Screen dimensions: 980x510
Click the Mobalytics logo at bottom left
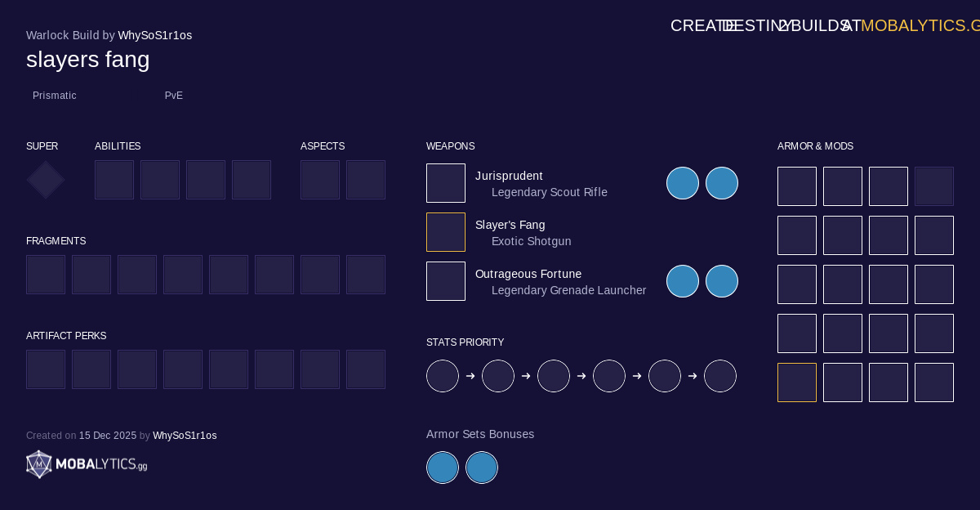point(87,464)
